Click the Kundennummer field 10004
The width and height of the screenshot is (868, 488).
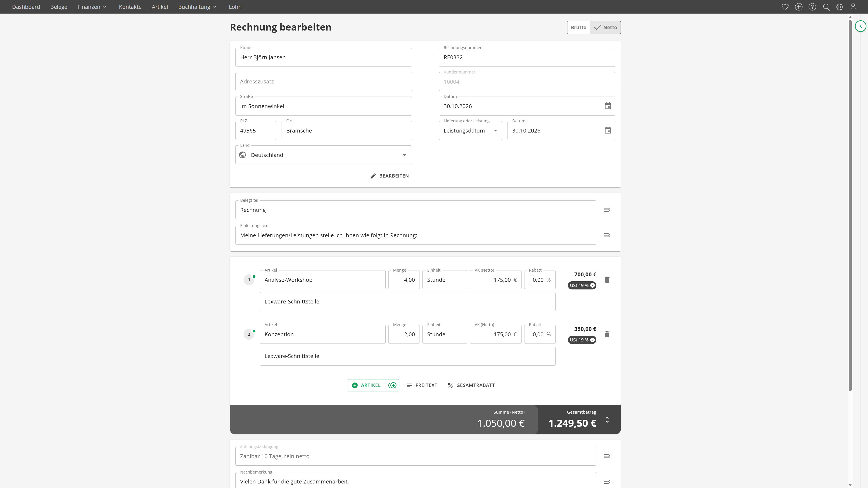point(527,82)
